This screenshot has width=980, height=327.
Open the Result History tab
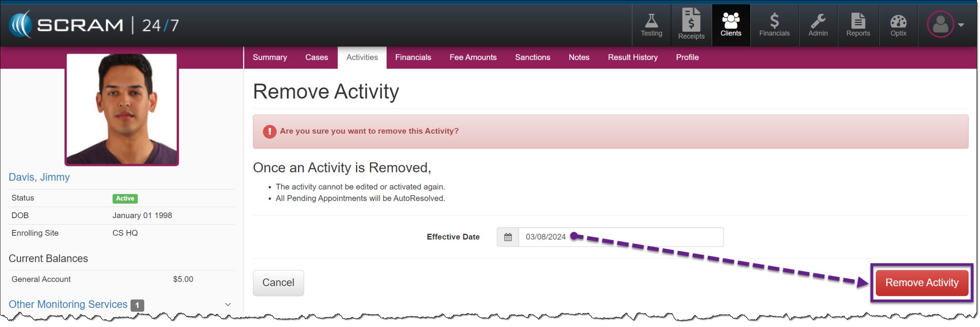pyautogui.click(x=632, y=58)
